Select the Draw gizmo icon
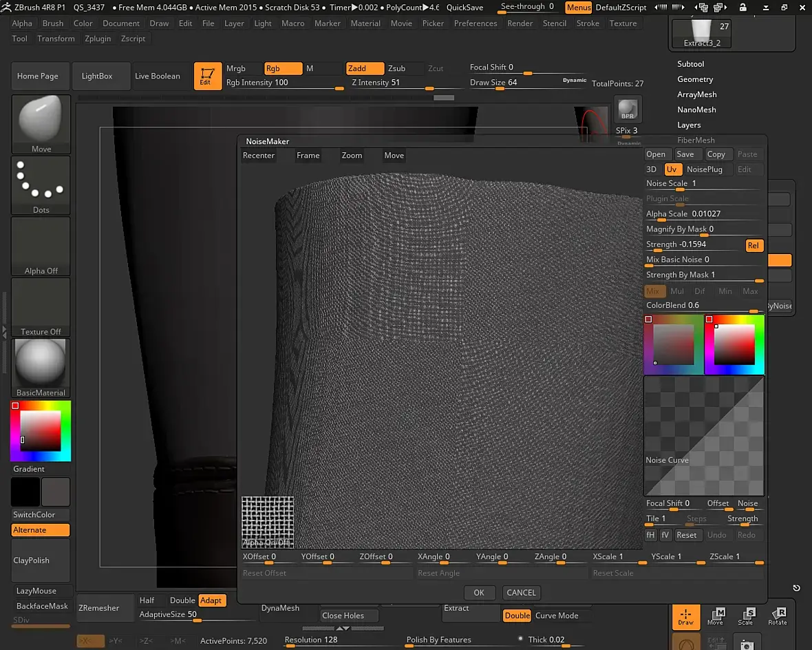The image size is (812, 650). click(685, 616)
